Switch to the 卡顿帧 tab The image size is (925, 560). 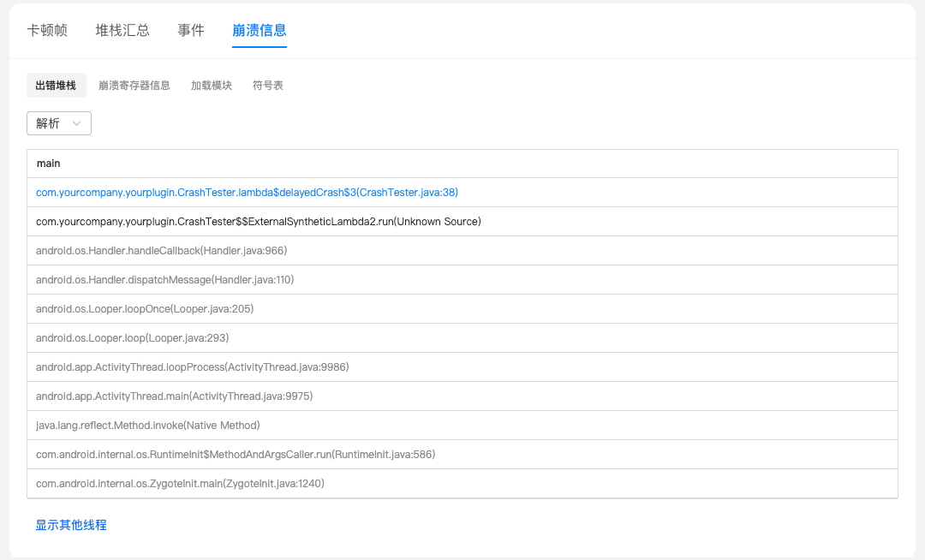pos(47,30)
